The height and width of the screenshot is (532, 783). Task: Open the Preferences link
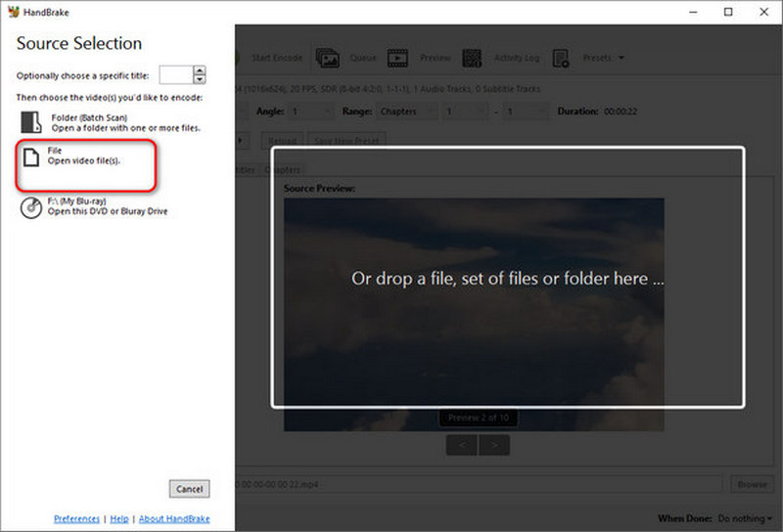76,519
